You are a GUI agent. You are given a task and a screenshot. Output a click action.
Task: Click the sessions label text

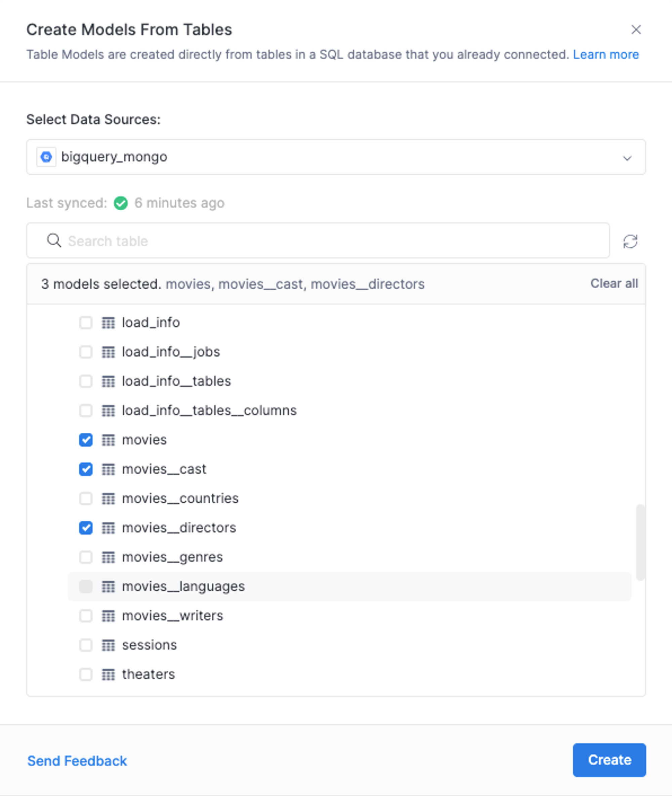point(149,645)
